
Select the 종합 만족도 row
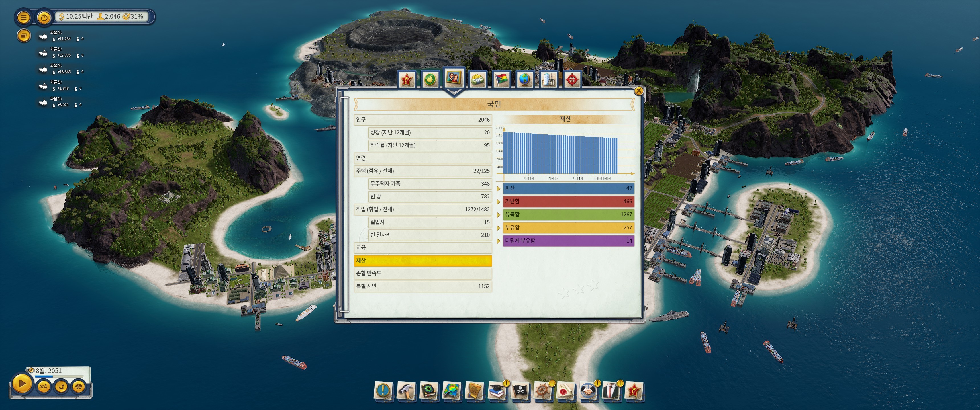click(x=422, y=273)
